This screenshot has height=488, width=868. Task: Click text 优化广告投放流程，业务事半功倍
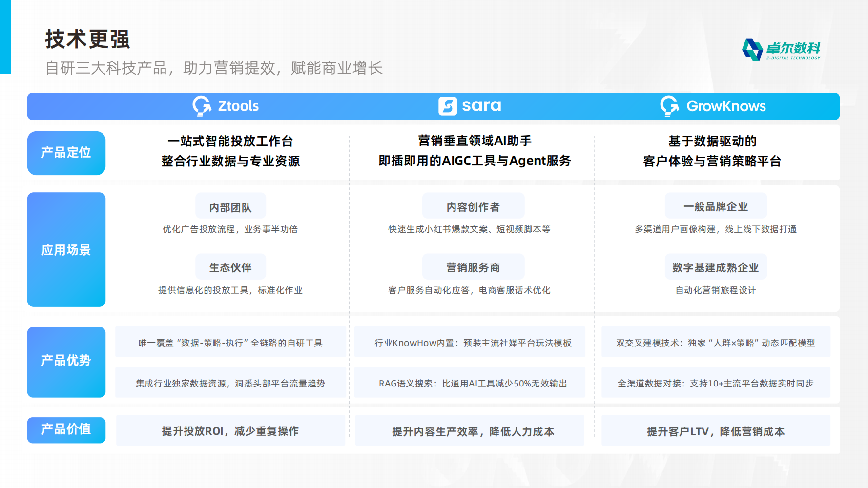click(x=230, y=229)
